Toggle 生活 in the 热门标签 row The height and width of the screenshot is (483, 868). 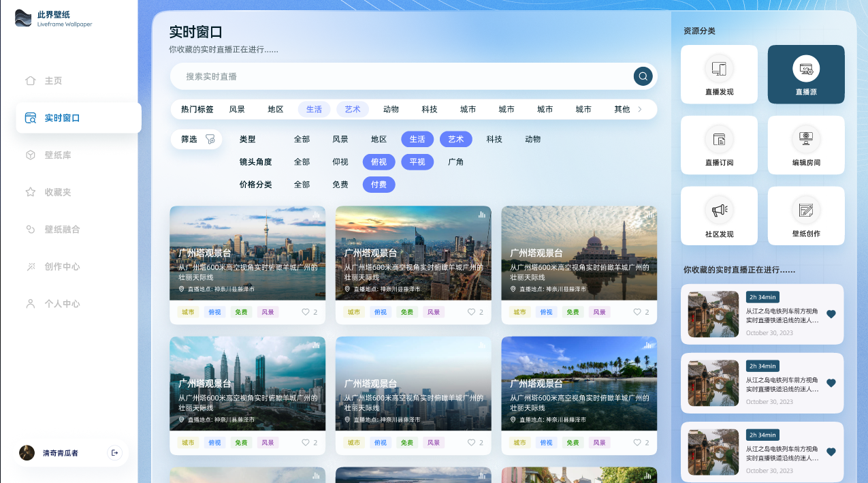click(x=314, y=109)
